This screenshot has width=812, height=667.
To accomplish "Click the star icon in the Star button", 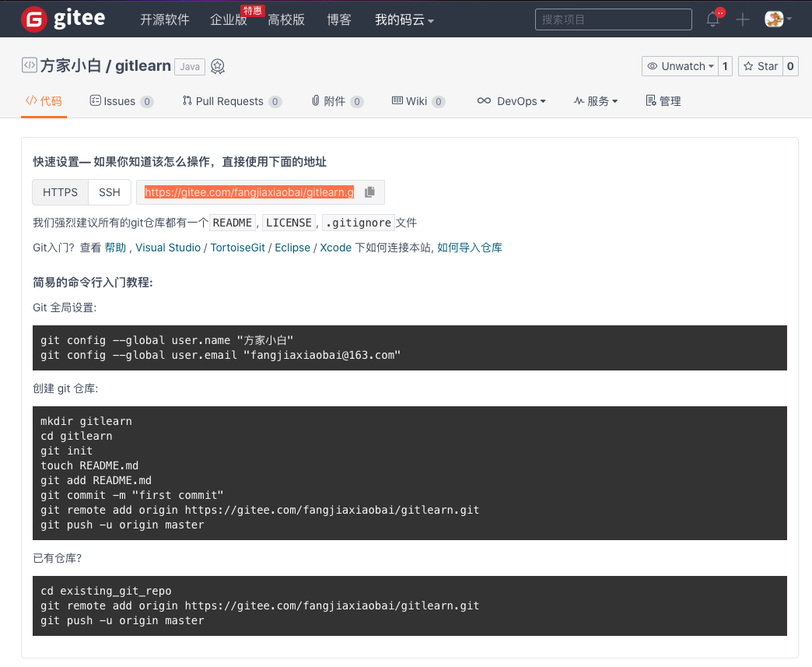I will coord(749,66).
